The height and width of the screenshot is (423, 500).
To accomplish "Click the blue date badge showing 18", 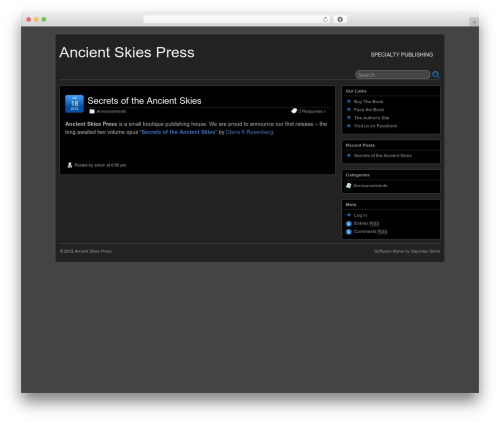I will click(74, 104).
